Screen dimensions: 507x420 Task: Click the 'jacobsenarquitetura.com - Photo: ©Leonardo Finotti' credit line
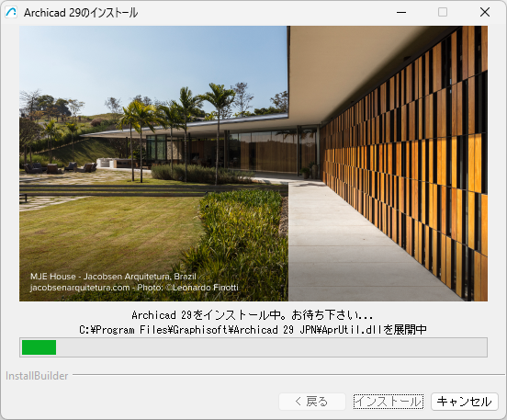pos(134,288)
